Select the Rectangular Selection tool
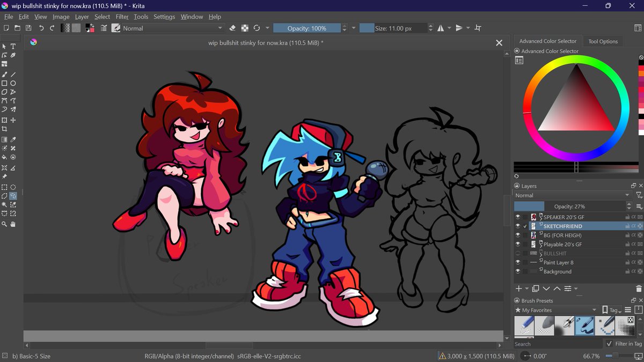The image size is (644, 362). (4, 187)
